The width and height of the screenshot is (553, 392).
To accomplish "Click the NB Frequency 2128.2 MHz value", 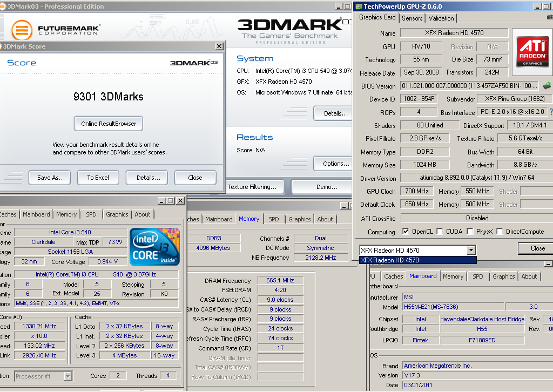I will point(321,258).
